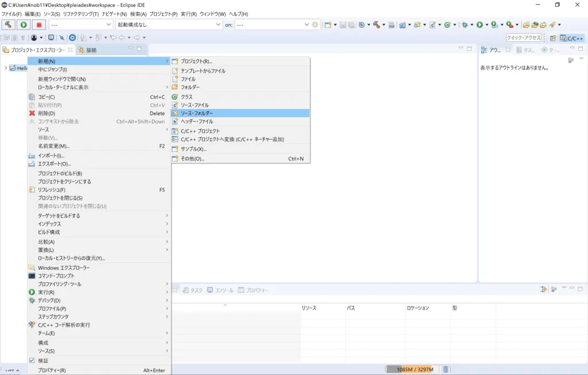Expand the 実行(R) submenu in context menu
Viewport: 588px width, 375px height.
[x=99, y=292]
